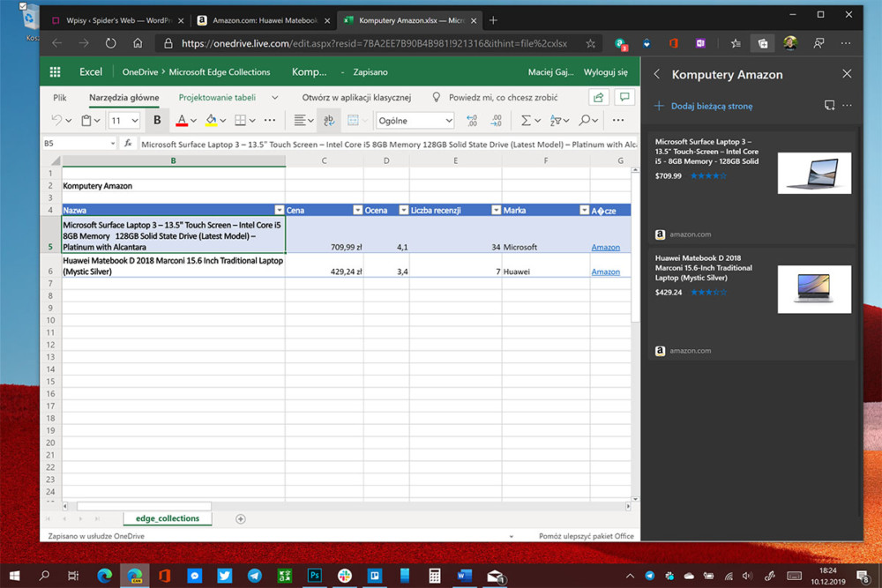Open OneDrive breadcrumb link
This screenshot has width=882, height=588.
140,72
